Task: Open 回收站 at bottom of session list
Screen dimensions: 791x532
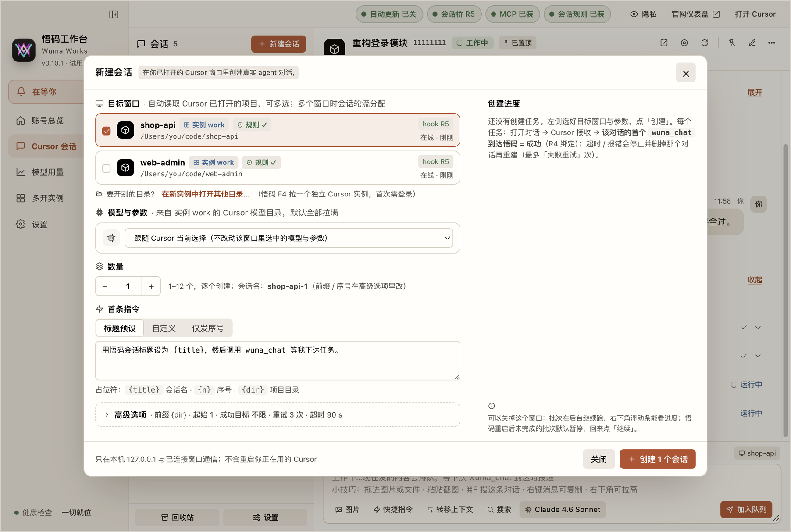Action: [178, 518]
